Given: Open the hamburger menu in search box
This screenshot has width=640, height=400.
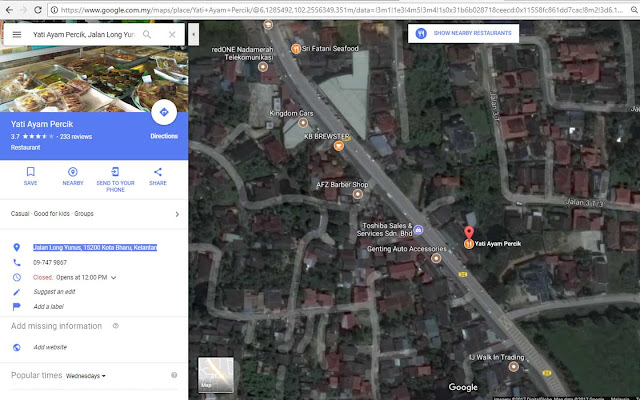Looking at the screenshot, I should pyautogui.click(x=17, y=35).
